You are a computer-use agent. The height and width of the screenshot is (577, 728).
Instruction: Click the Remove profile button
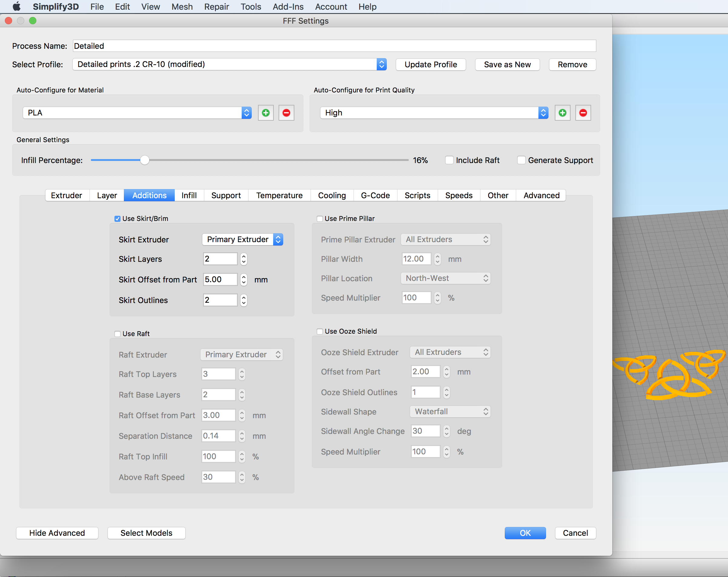[x=572, y=65]
